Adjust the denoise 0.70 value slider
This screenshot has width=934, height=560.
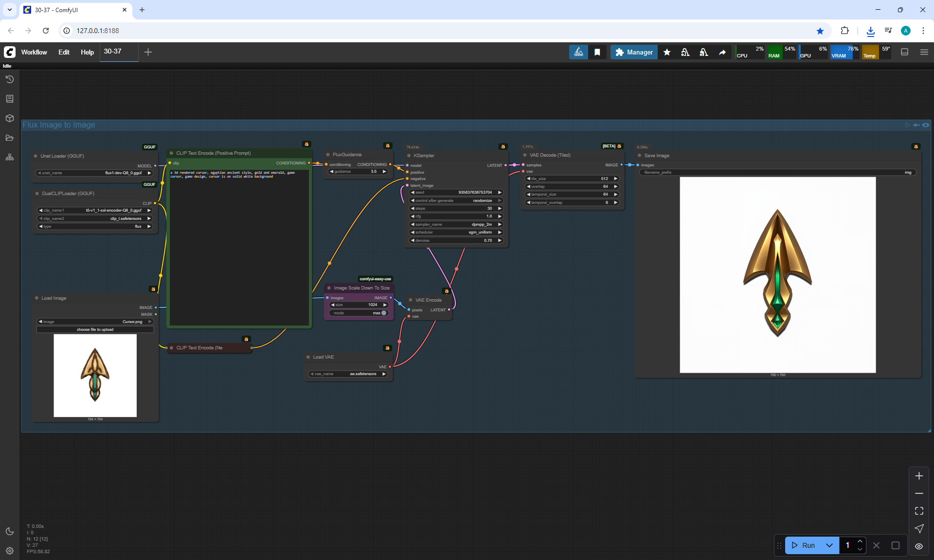tap(456, 240)
